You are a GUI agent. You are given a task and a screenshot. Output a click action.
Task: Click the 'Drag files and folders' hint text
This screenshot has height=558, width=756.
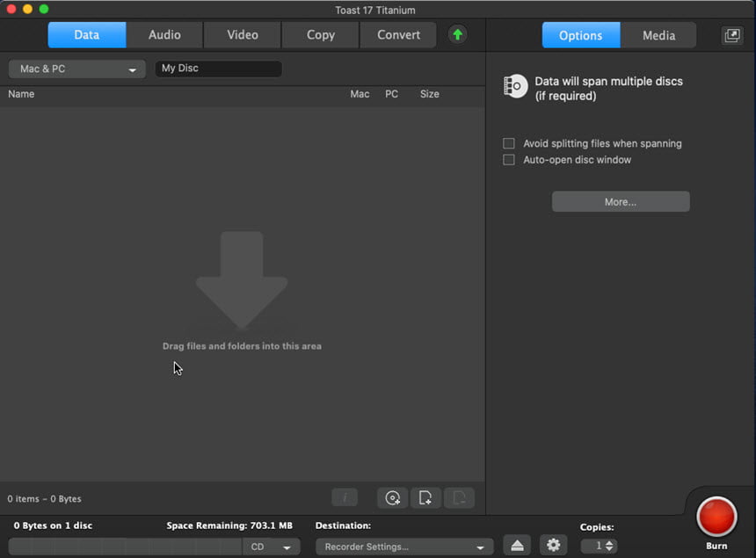pos(242,346)
